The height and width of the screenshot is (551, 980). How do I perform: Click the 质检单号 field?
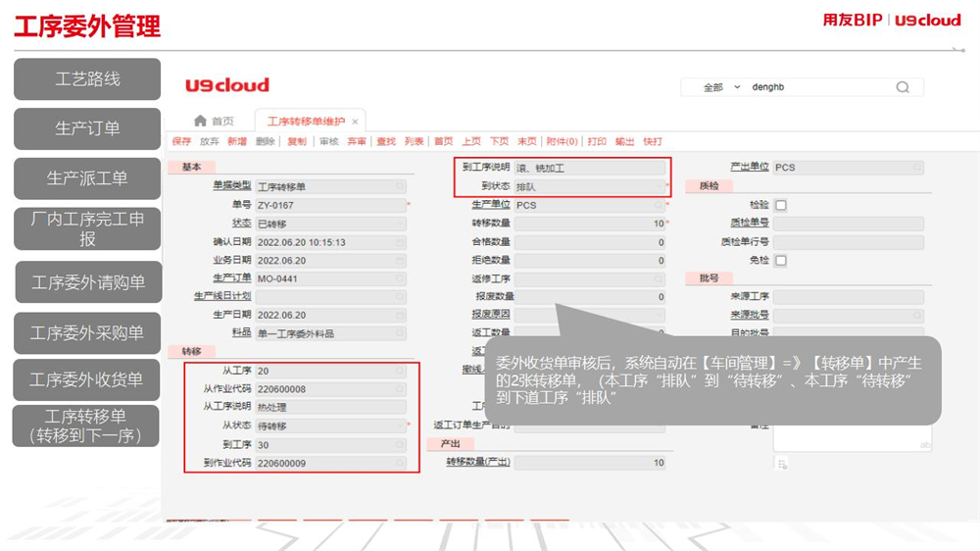click(849, 224)
